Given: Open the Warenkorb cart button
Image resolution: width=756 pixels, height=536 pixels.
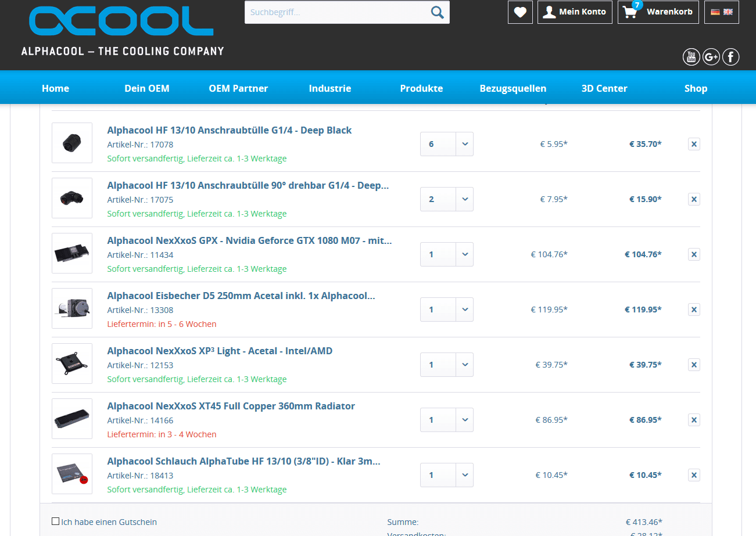Looking at the screenshot, I should click(x=658, y=12).
